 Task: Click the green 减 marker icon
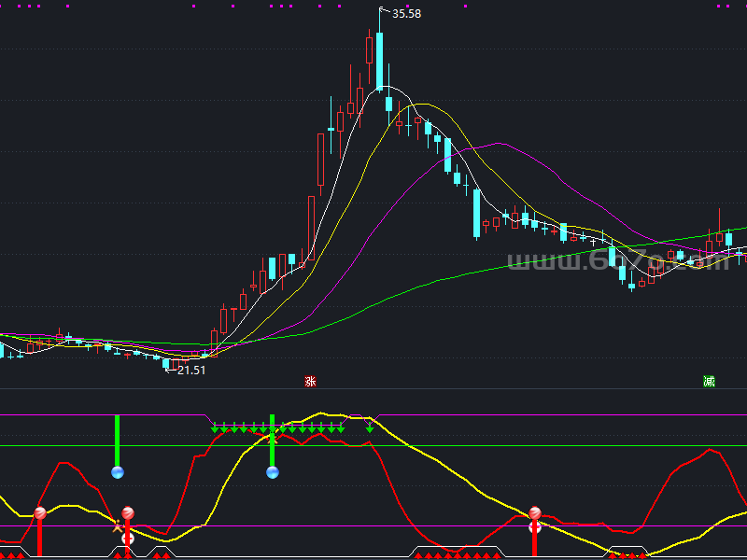709,382
